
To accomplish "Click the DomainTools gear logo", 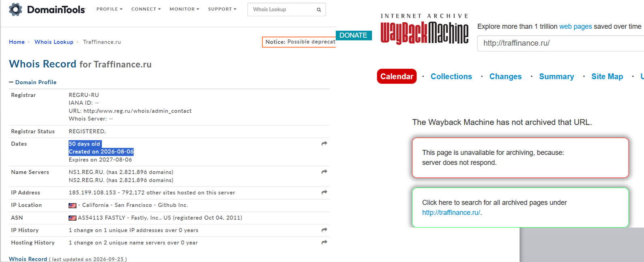I will (x=15, y=9).
